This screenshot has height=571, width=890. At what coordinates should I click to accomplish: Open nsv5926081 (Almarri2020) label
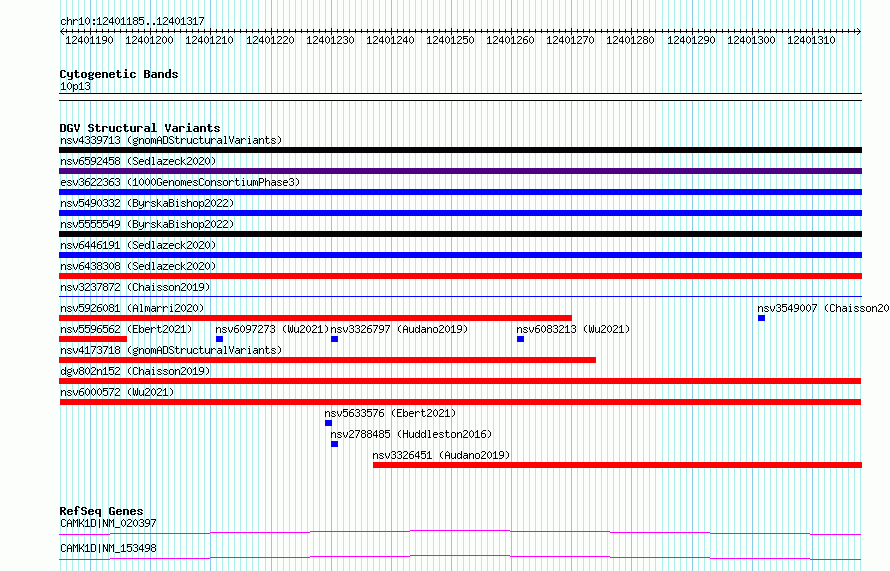point(132,308)
